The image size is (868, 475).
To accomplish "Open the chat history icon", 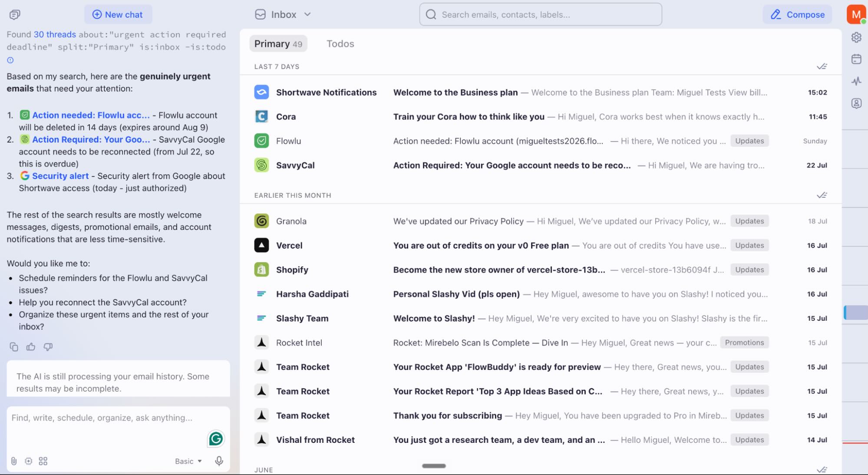I will click(14, 15).
